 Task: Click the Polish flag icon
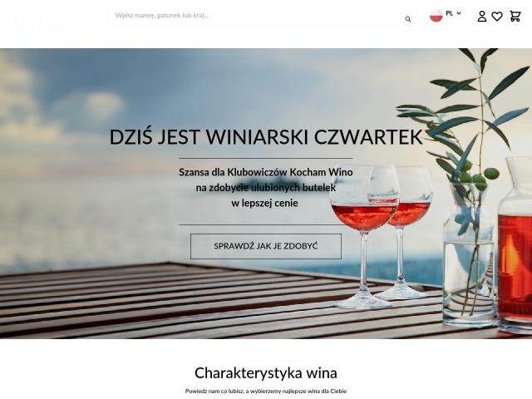click(x=436, y=15)
